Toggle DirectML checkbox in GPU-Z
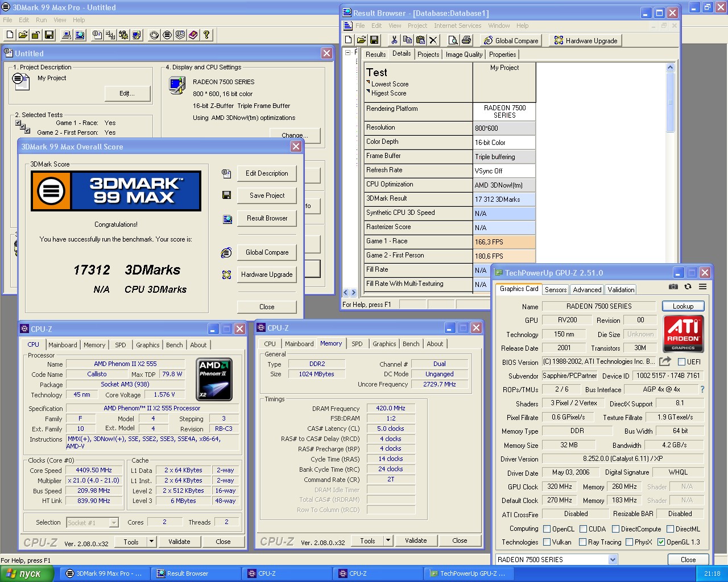Image resolution: width=728 pixels, height=582 pixels. (670, 529)
